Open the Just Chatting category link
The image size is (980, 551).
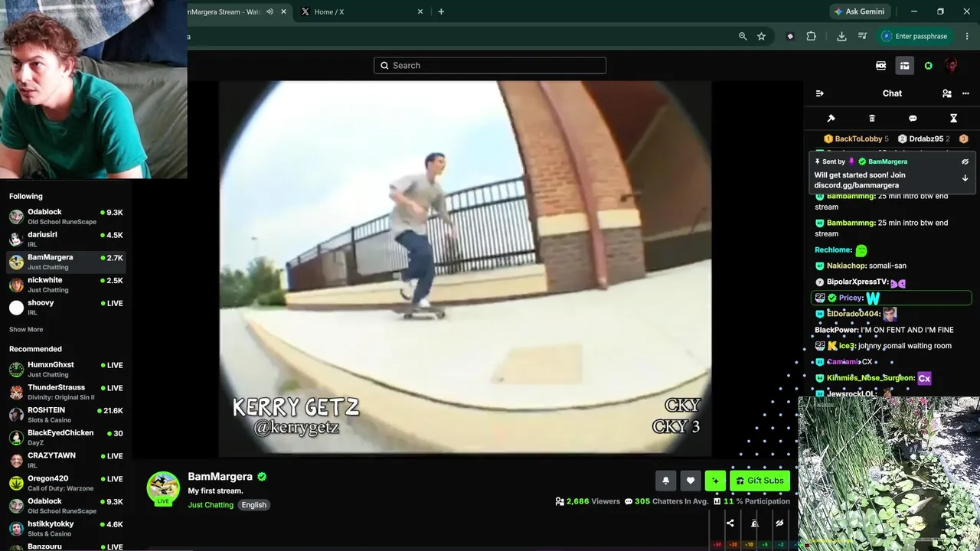coord(211,505)
